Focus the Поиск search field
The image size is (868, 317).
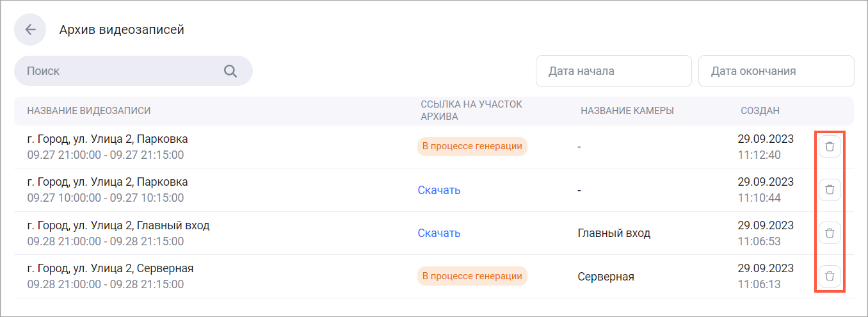(x=122, y=71)
